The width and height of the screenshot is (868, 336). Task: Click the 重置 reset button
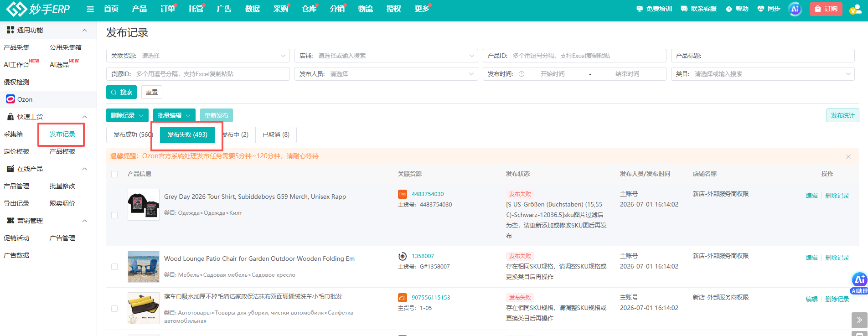pos(152,92)
